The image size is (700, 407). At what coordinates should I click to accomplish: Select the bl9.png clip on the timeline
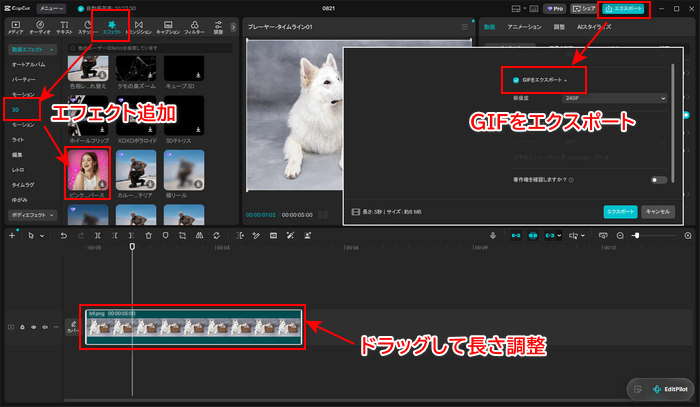tap(193, 327)
